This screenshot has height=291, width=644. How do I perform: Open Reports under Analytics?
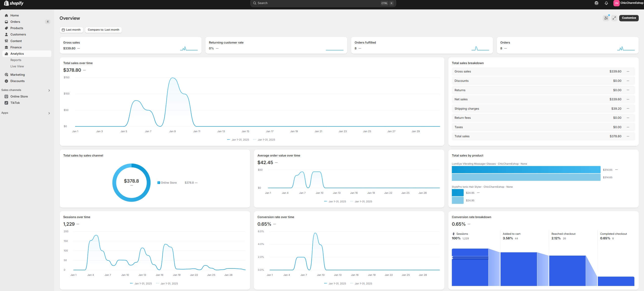click(16, 60)
